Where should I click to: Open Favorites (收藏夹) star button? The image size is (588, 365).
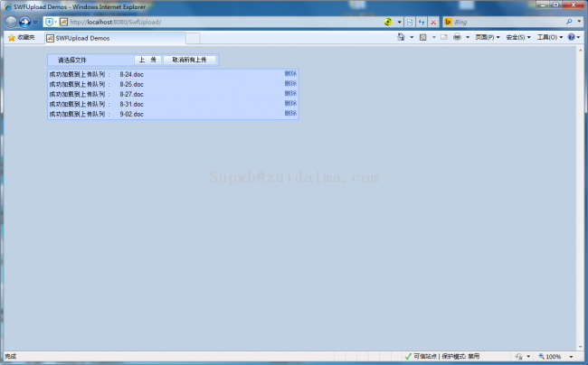click(x=23, y=38)
